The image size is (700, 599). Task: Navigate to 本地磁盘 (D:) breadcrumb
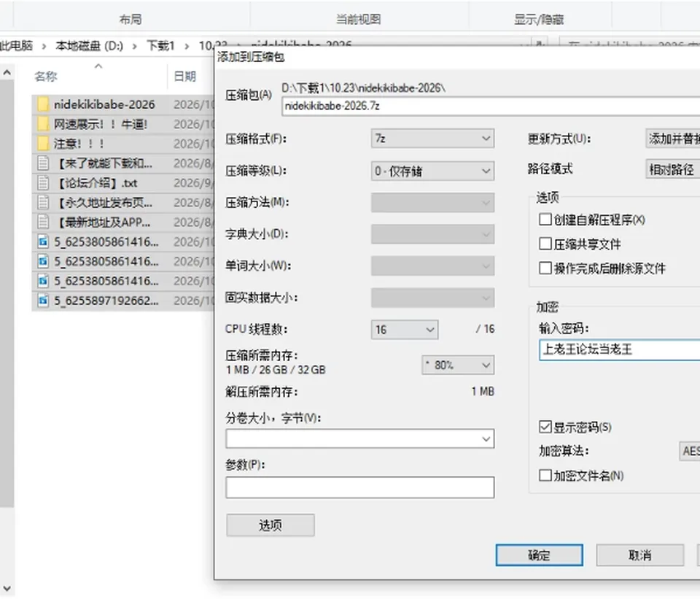tap(89, 45)
